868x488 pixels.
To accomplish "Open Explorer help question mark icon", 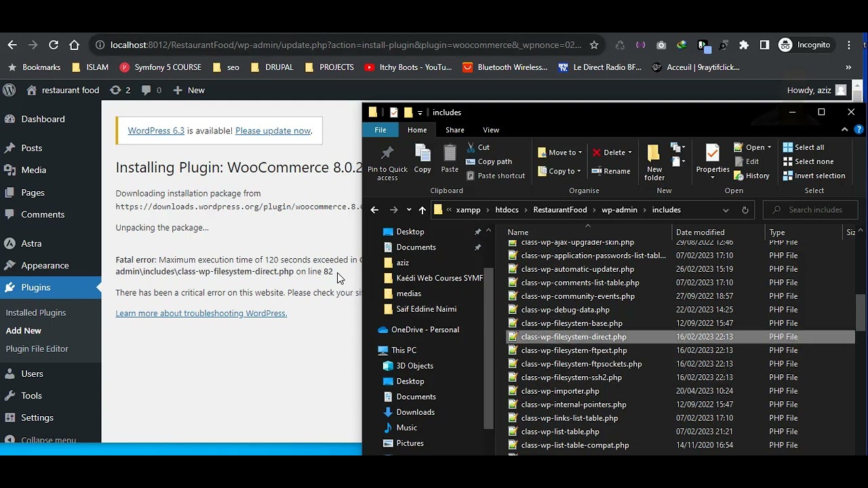I will coord(859,129).
